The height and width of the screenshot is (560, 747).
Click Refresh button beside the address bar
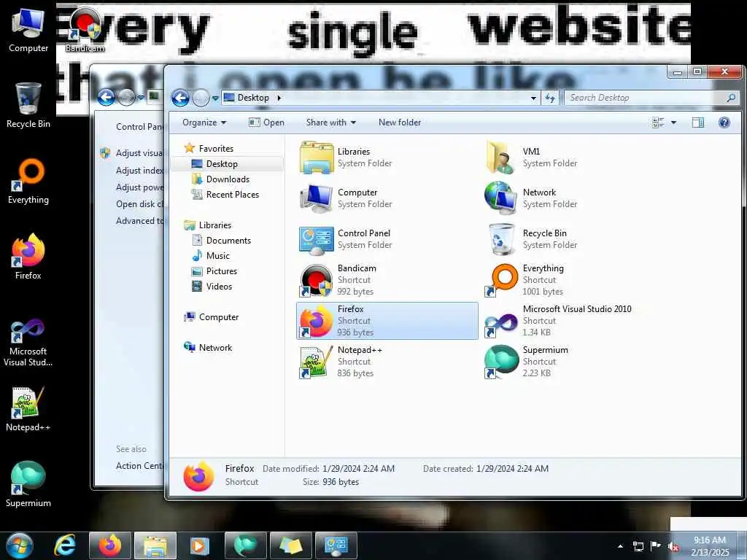(550, 98)
